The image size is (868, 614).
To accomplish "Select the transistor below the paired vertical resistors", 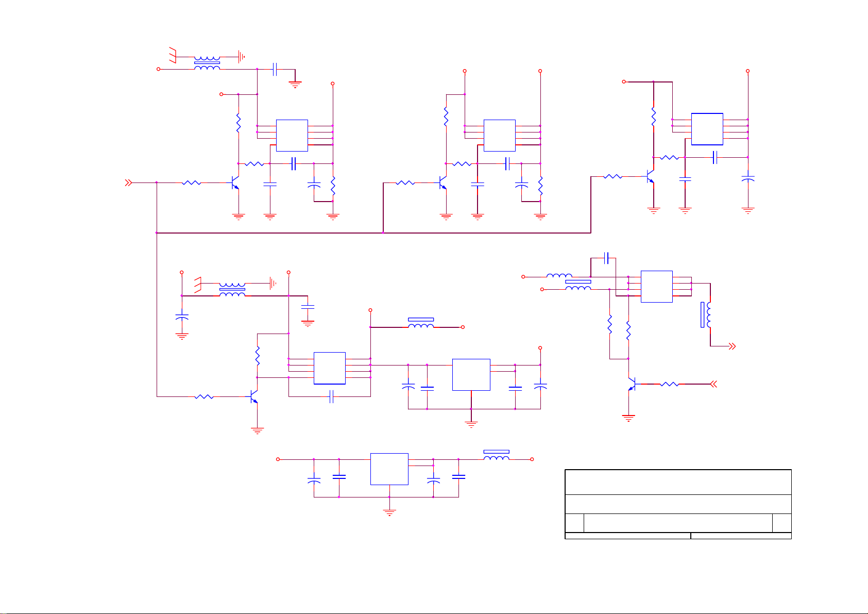I will tap(632, 384).
